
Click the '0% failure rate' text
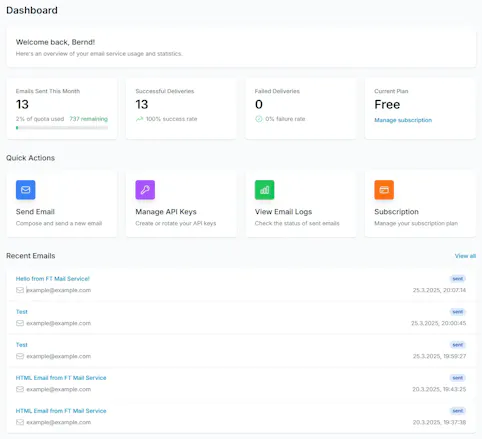285,119
